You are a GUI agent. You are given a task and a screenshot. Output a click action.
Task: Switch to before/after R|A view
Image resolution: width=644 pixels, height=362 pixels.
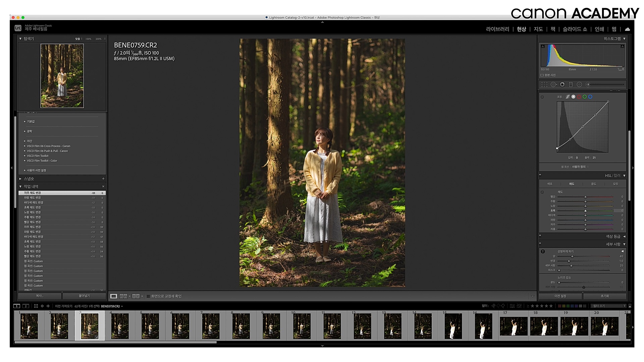pos(123,296)
